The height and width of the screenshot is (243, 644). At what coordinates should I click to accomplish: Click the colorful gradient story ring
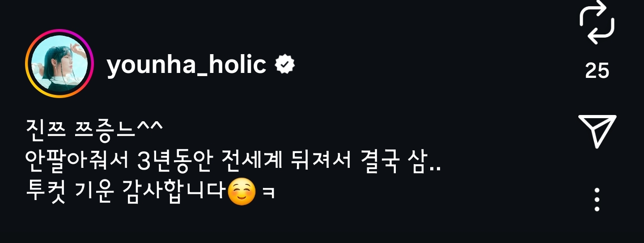click(59, 64)
